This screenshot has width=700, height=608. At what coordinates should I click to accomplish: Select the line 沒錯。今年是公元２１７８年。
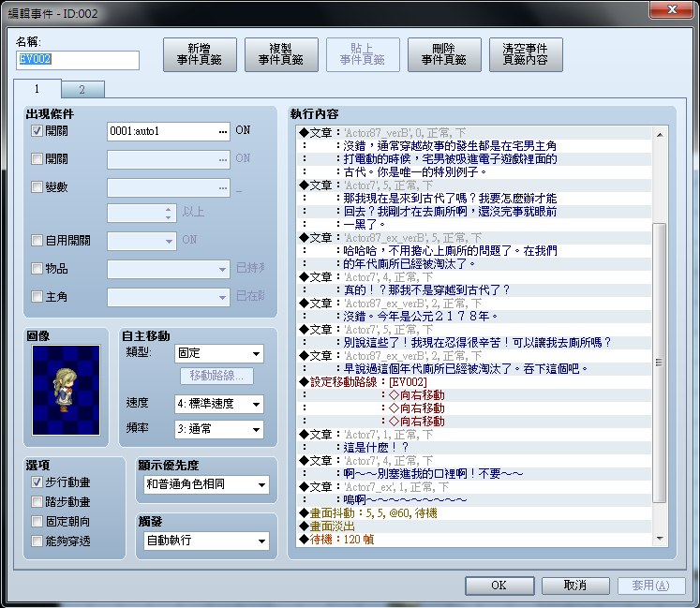tap(474, 317)
